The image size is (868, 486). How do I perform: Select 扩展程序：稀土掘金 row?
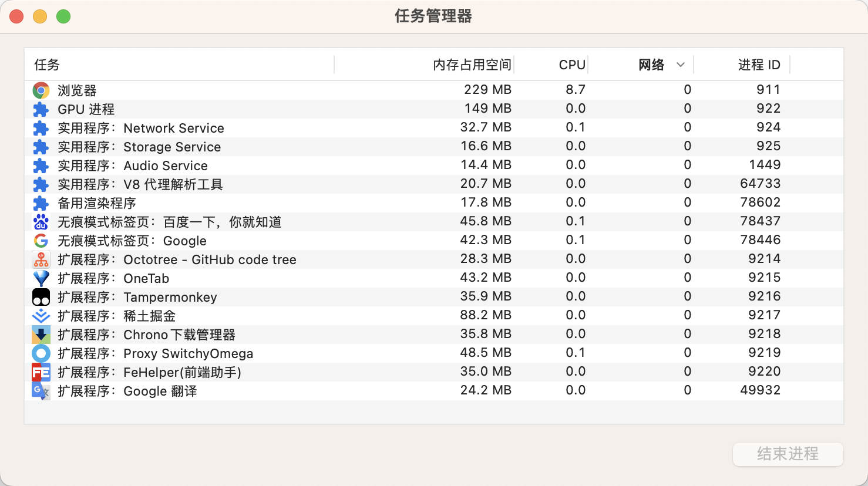tap(434, 316)
